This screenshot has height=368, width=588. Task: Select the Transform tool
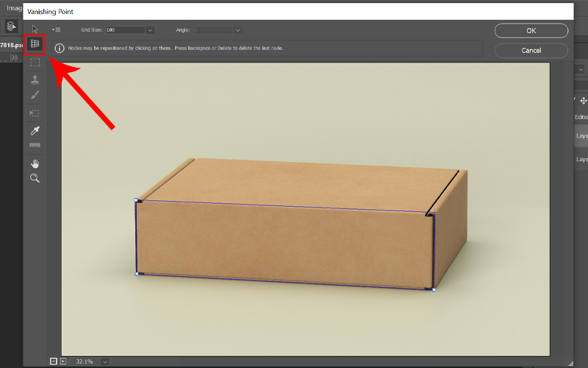(x=35, y=113)
